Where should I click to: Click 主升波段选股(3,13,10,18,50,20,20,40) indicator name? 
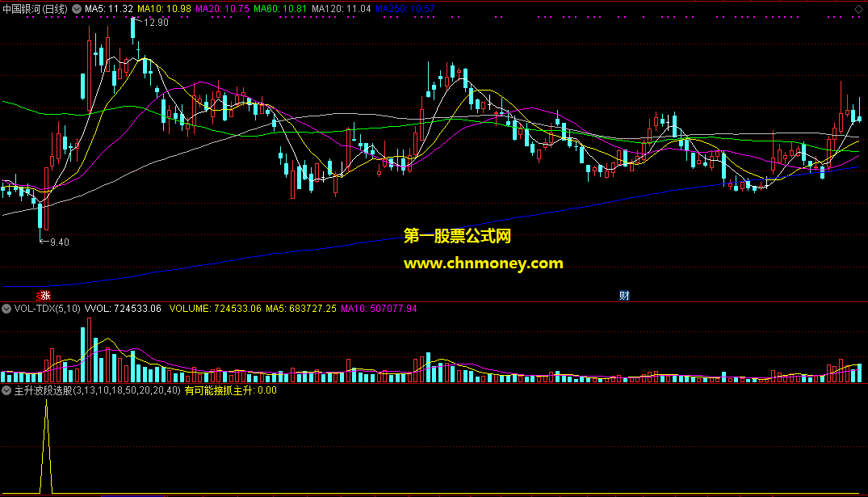click(98, 390)
